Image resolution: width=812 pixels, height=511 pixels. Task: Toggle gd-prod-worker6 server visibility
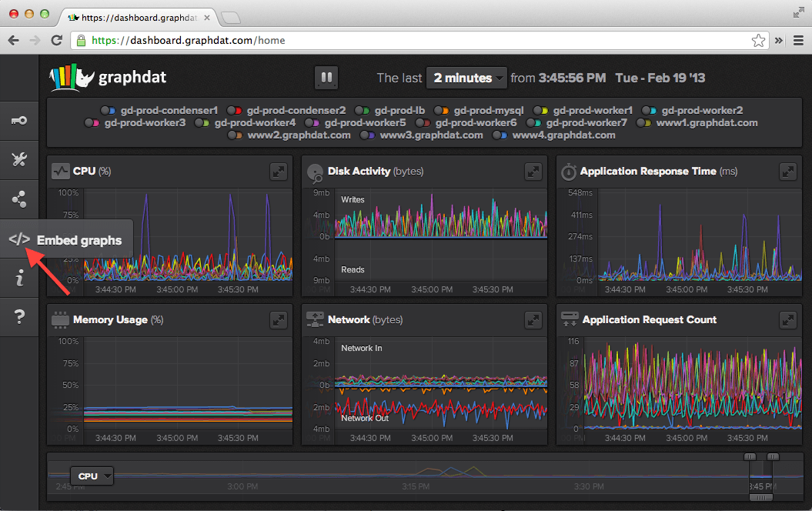[x=423, y=122]
